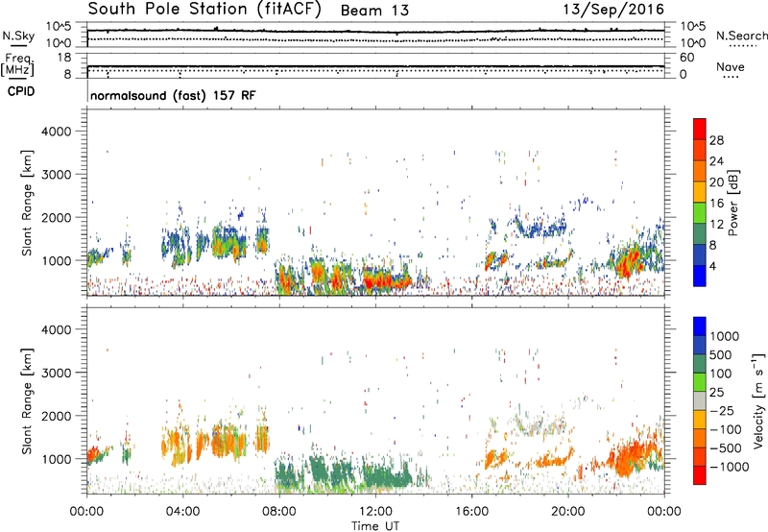Click the "Time UT" axis title

click(375, 526)
